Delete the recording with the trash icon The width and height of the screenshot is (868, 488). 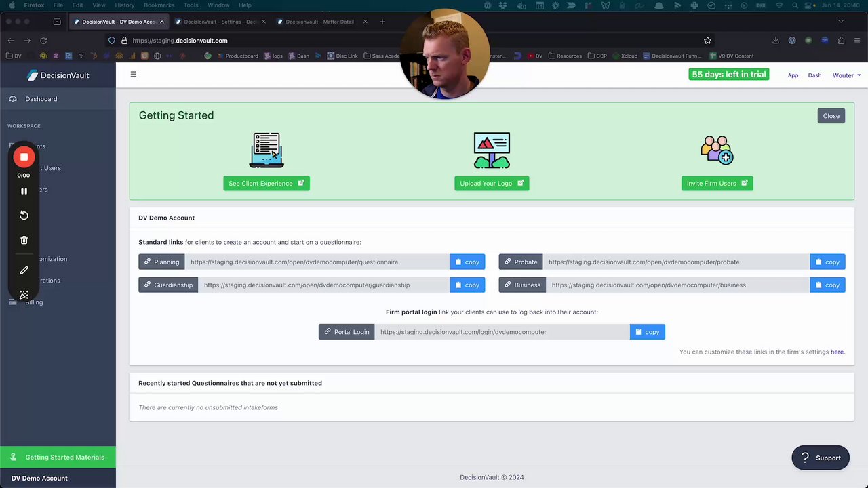tap(24, 240)
